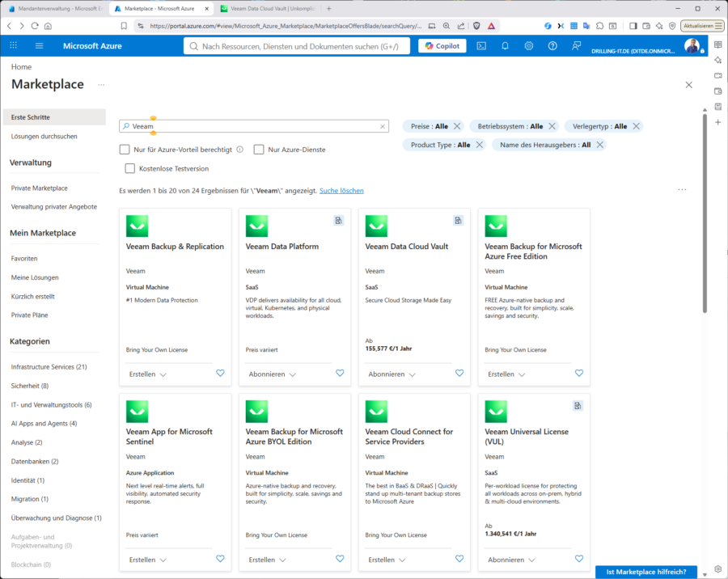The image size is (728, 579).
Task: Enable Nur für Azure-Vorteil berechtigt checkbox
Action: (x=125, y=150)
